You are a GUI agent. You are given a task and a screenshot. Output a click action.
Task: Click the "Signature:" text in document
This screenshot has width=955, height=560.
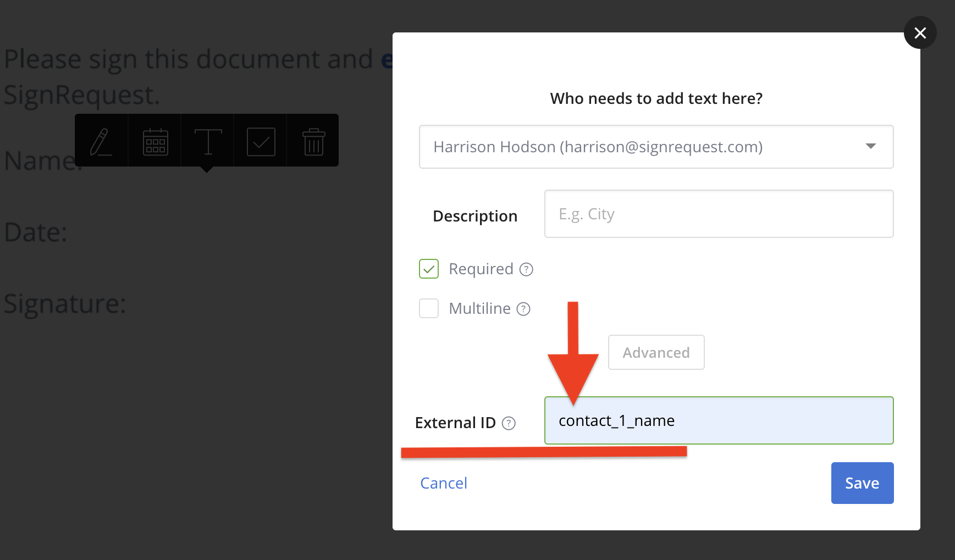coord(65,304)
